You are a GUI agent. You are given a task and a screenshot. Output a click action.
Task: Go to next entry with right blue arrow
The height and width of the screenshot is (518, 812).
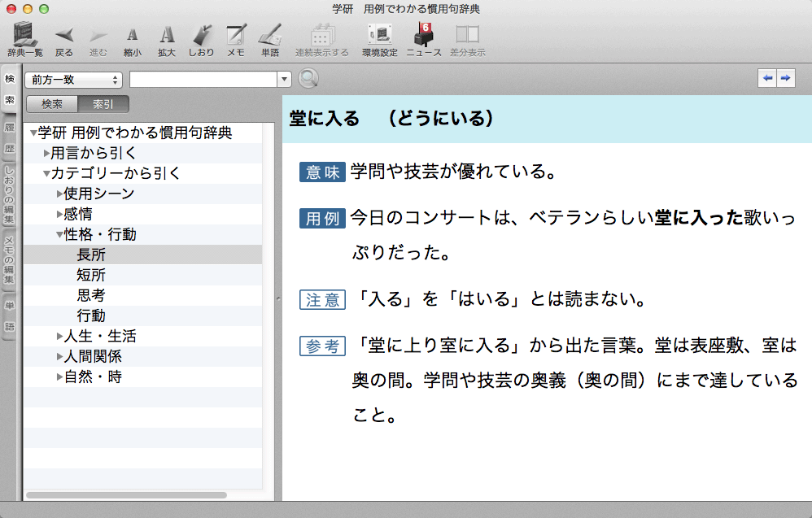click(x=786, y=78)
